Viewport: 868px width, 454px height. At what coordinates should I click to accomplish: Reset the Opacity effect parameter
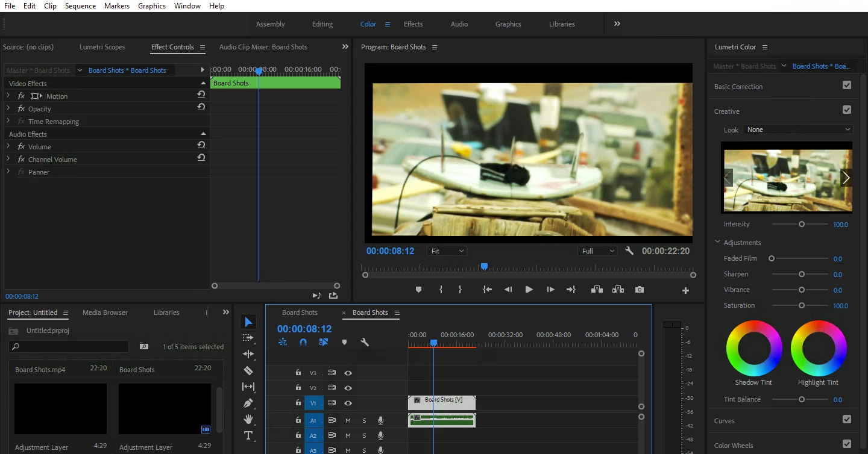201,107
